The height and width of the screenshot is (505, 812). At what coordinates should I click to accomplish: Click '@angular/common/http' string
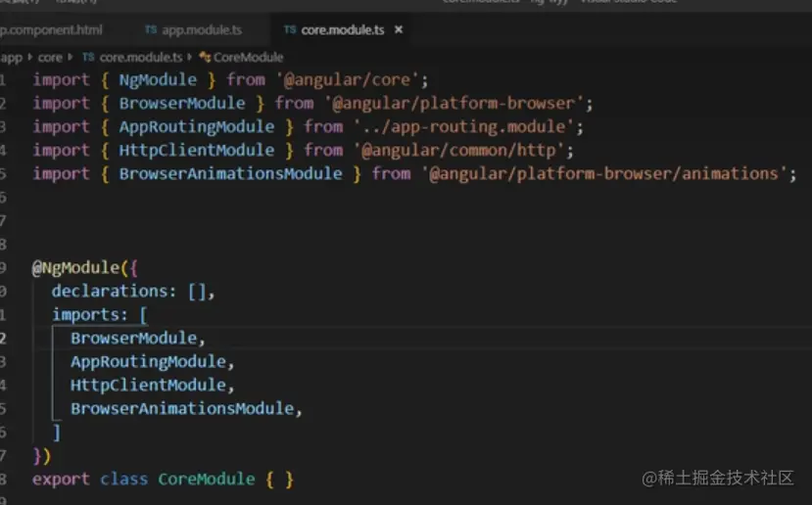pos(458,150)
